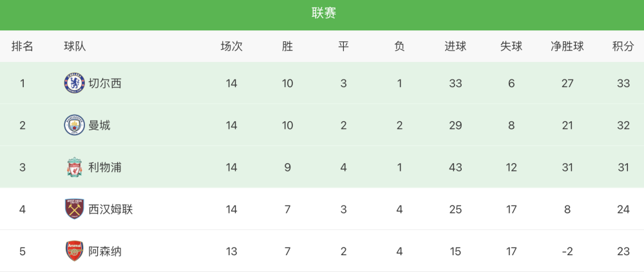Open the 曼城 team link
The image size is (644, 272).
point(99,125)
